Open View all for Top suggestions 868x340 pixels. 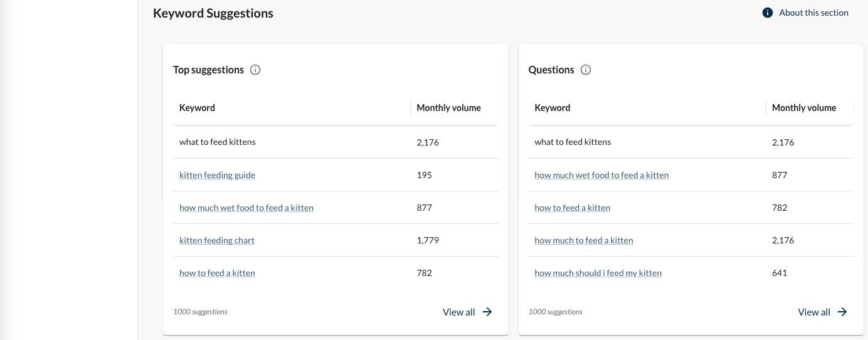pyautogui.click(x=458, y=312)
